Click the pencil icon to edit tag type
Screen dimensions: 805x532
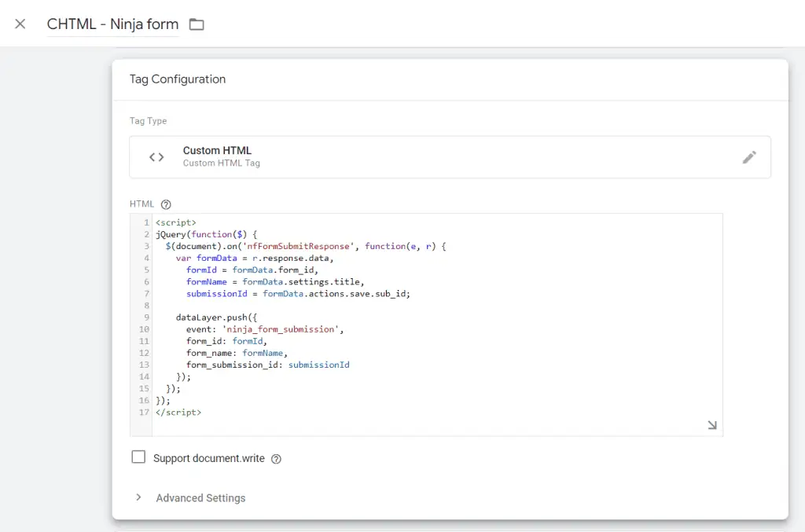[x=749, y=156]
